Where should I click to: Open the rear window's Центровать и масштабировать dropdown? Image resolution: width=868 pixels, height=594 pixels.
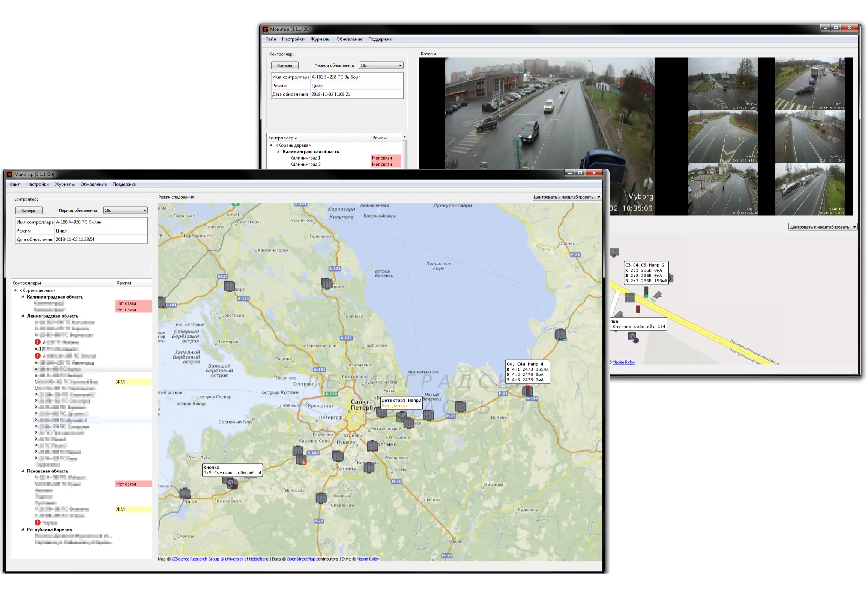[823, 227]
